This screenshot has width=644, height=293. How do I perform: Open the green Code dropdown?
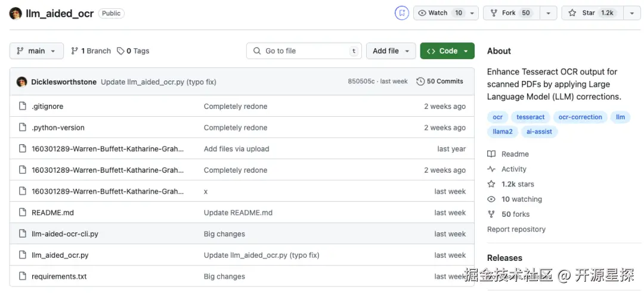click(447, 51)
